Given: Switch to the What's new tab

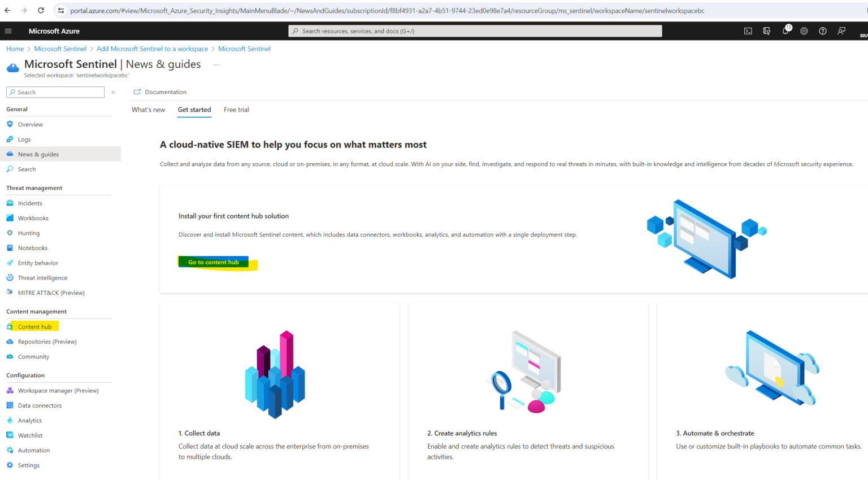Looking at the screenshot, I should tap(148, 110).
